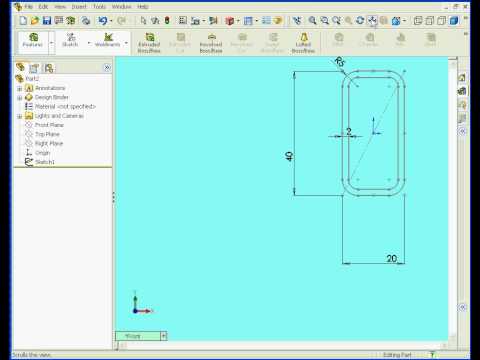This screenshot has height=360, width=480.
Task: Click the Rebuild traffic light icon
Action: (167, 21)
